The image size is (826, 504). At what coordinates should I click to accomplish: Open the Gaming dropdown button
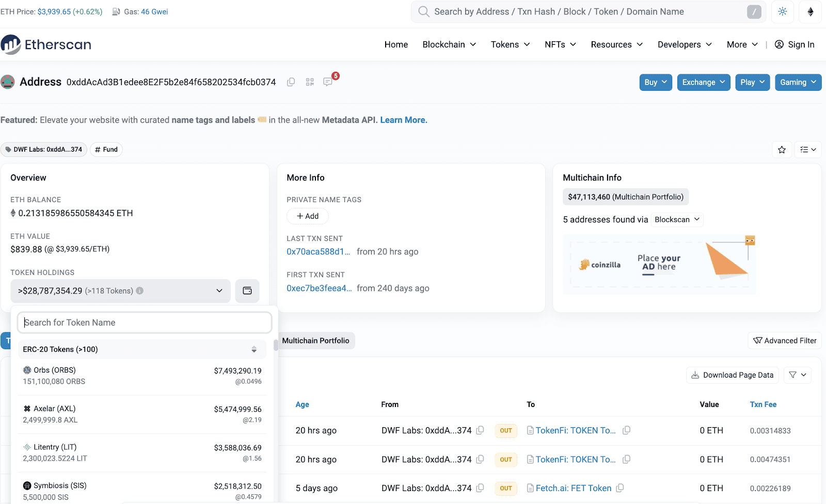click(798, 83)
